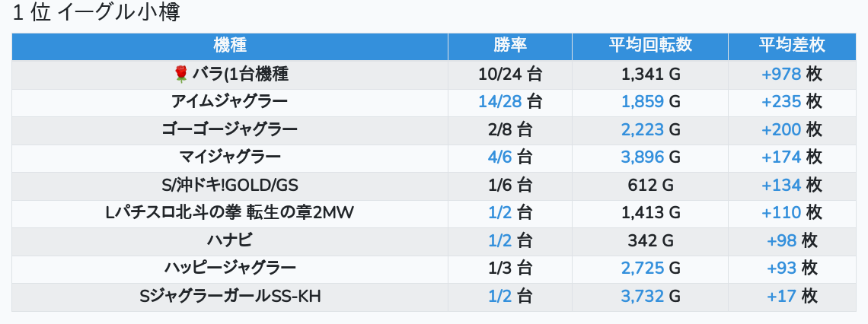Click the 14/28 win rate value
Image resolution: width=868 pixels, height=324 pixels.
coord(500,102)
